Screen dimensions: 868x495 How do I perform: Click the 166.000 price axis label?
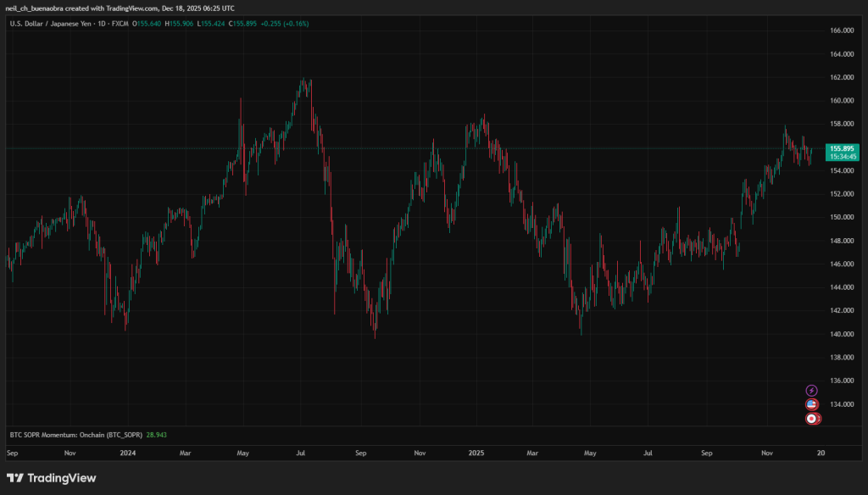tap(842, 31)
